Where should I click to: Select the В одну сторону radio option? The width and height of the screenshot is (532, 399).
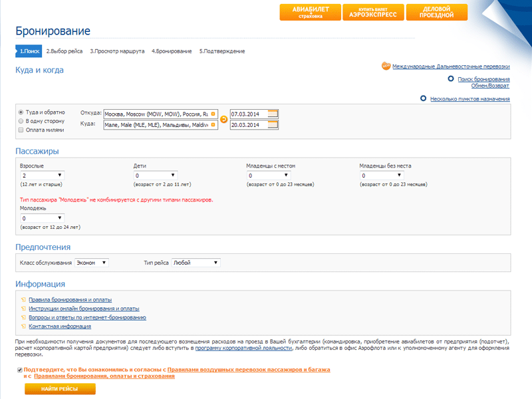(x=21, y=121)
